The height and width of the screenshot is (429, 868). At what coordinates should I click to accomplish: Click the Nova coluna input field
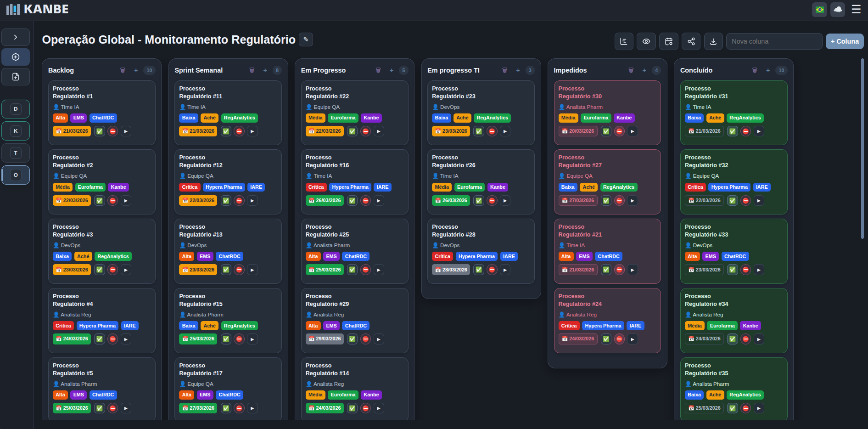pyautogui.click(x=774, y=41)
